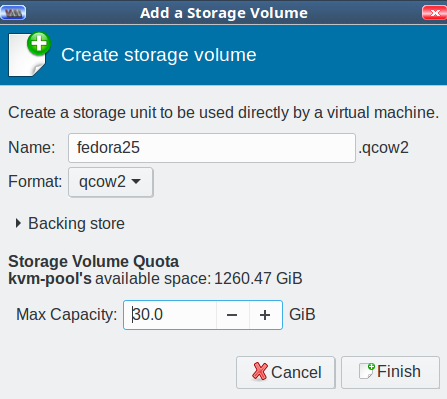Click the page icon on Finish button
The height and width of the screenshot is (399, 447).
[367, 371]
